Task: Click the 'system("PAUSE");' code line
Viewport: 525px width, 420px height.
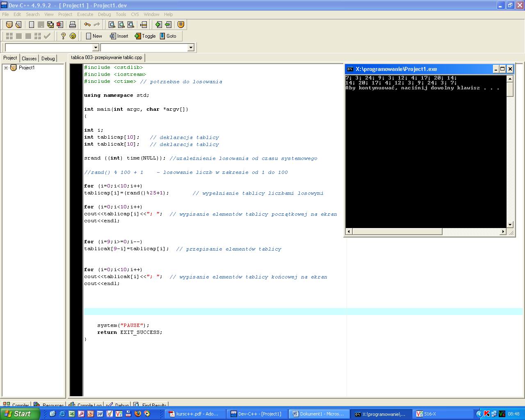Action: [123, 325]
